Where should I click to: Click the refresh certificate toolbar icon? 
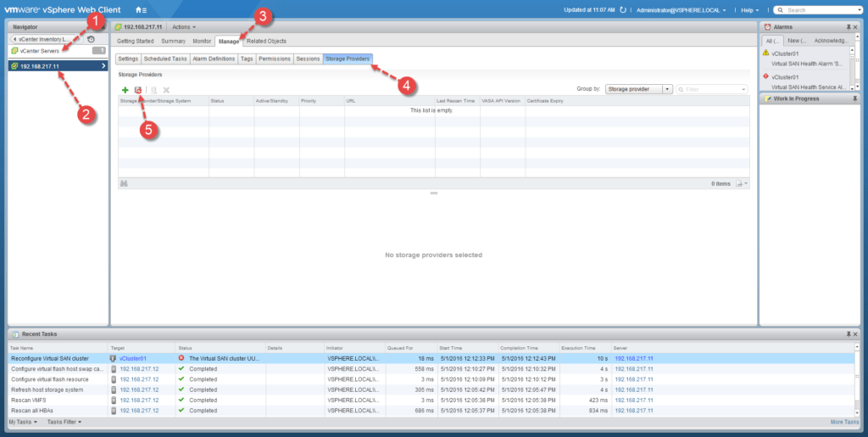tap(154, 90)
